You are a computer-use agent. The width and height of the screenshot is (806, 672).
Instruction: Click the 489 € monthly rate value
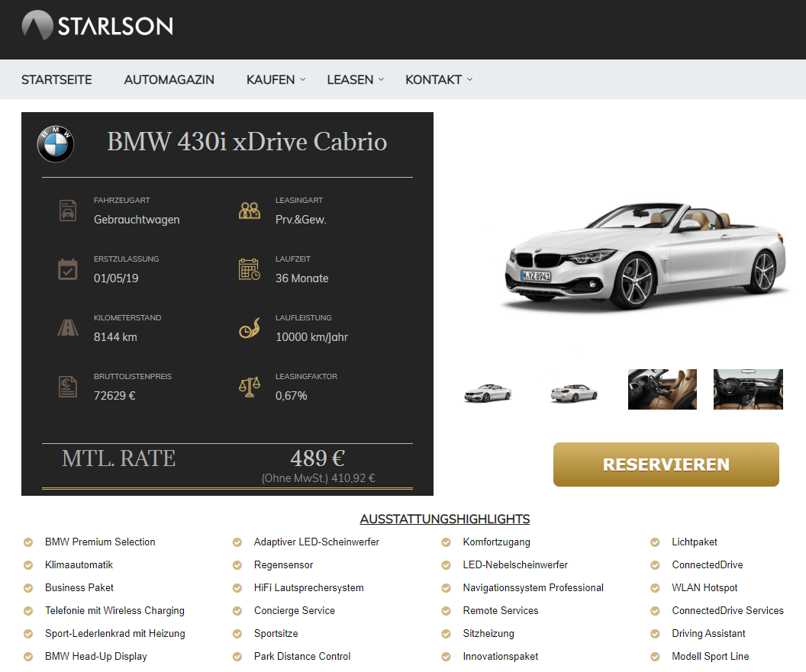click(318, 458)
